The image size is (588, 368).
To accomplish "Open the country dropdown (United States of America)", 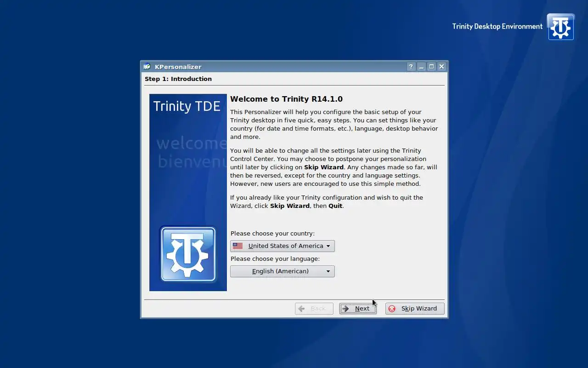I will [x=283, y=246].
